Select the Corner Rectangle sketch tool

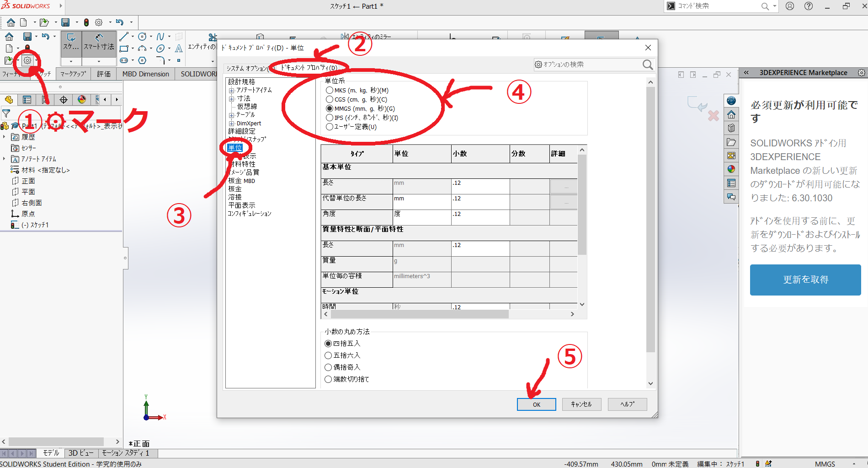click(x=124, y=48)
